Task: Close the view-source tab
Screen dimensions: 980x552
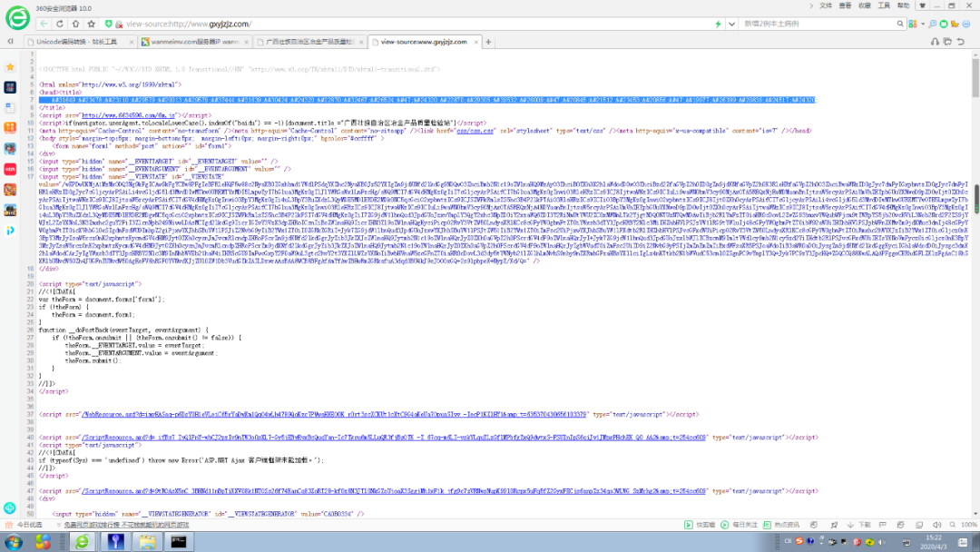Action: (x=475, y=42)
